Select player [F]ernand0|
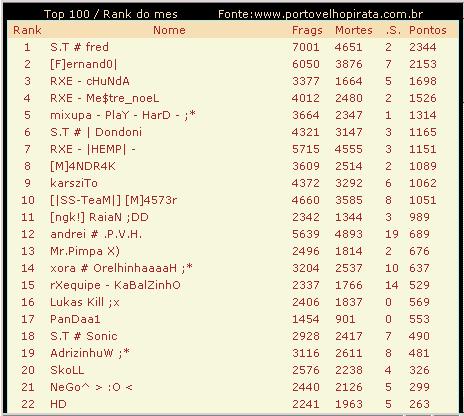 coord(84,64)
